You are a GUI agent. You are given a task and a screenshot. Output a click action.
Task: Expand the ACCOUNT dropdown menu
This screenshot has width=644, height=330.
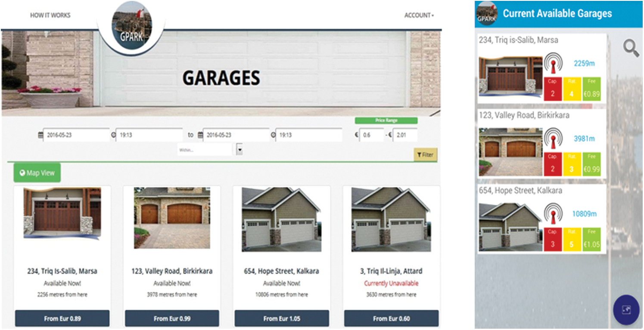[x=419, y=15]
